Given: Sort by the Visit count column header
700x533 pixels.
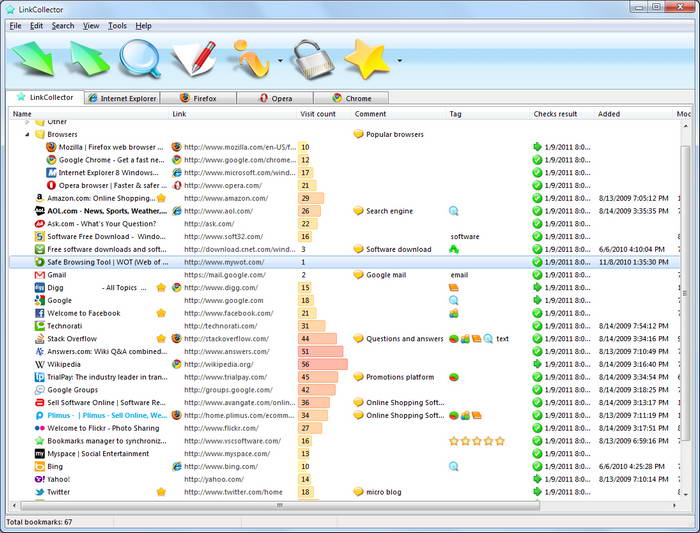Looking at the screenshot, I should [325, 114].
